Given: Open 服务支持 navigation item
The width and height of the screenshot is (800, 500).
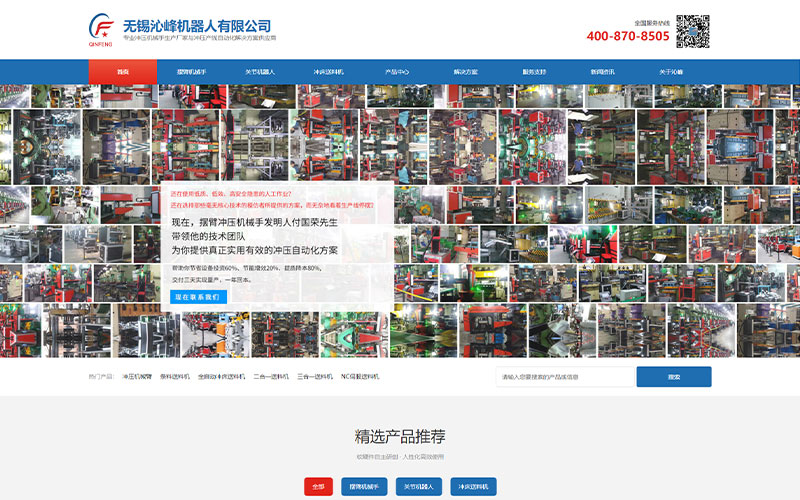Looking at the screenshot, I should (534, 72).
